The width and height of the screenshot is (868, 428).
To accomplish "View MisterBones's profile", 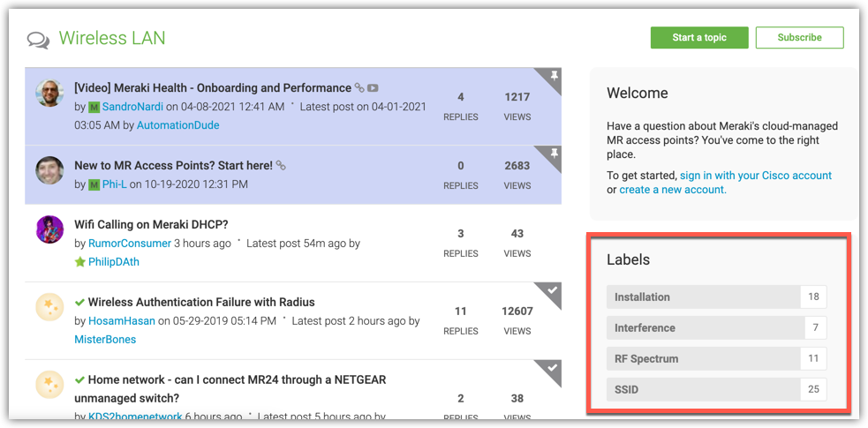I will [x=105, y=340].
